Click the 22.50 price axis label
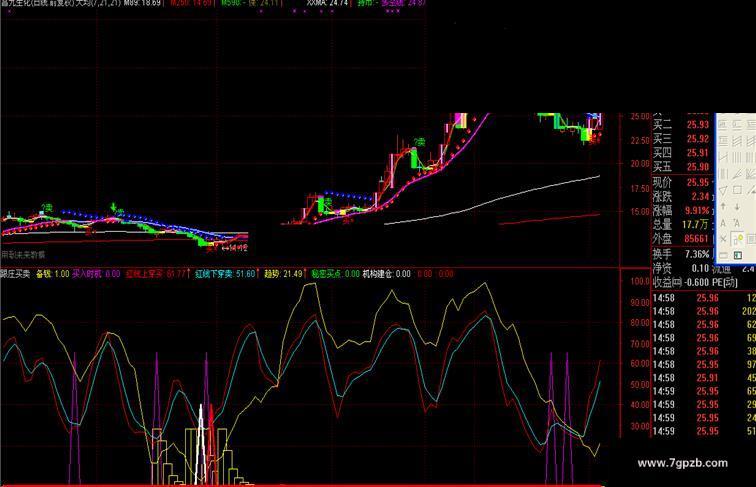756x487 pixels. [640, 140]
